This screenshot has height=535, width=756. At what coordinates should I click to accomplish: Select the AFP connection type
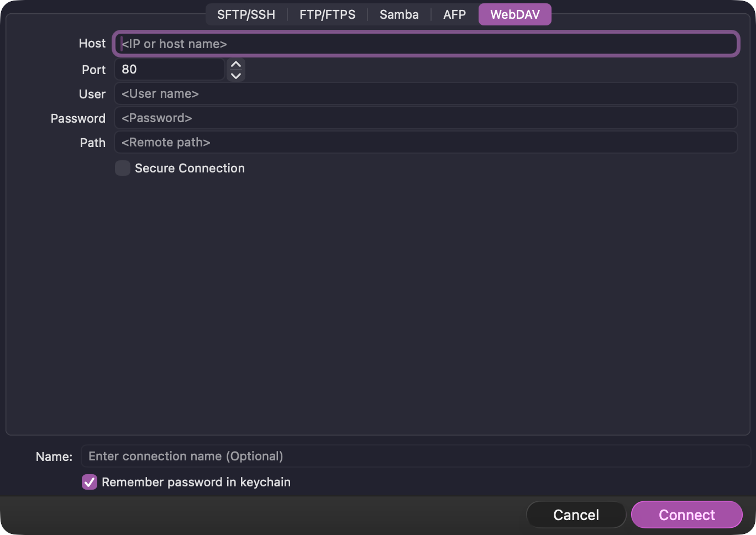[454, 14]
